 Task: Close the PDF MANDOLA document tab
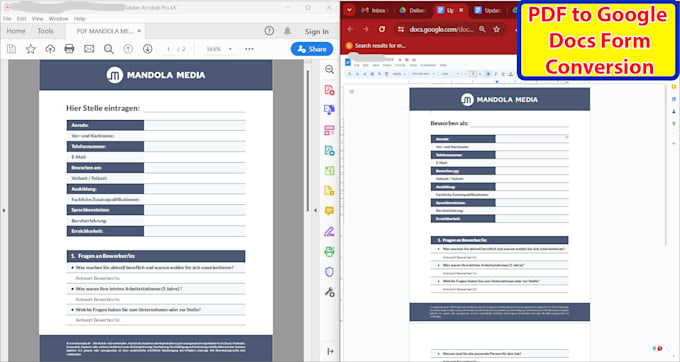139,31
